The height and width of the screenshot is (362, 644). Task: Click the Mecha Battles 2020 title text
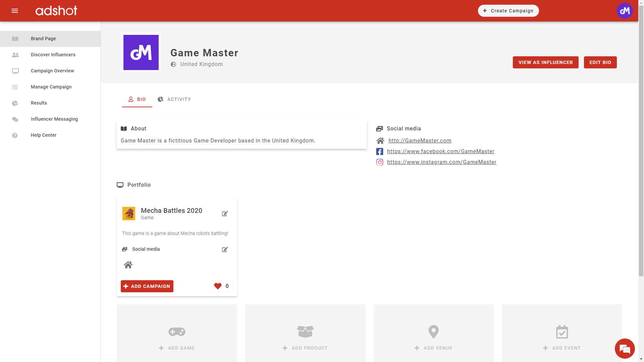pyautogui.click(x=171, y=210)
